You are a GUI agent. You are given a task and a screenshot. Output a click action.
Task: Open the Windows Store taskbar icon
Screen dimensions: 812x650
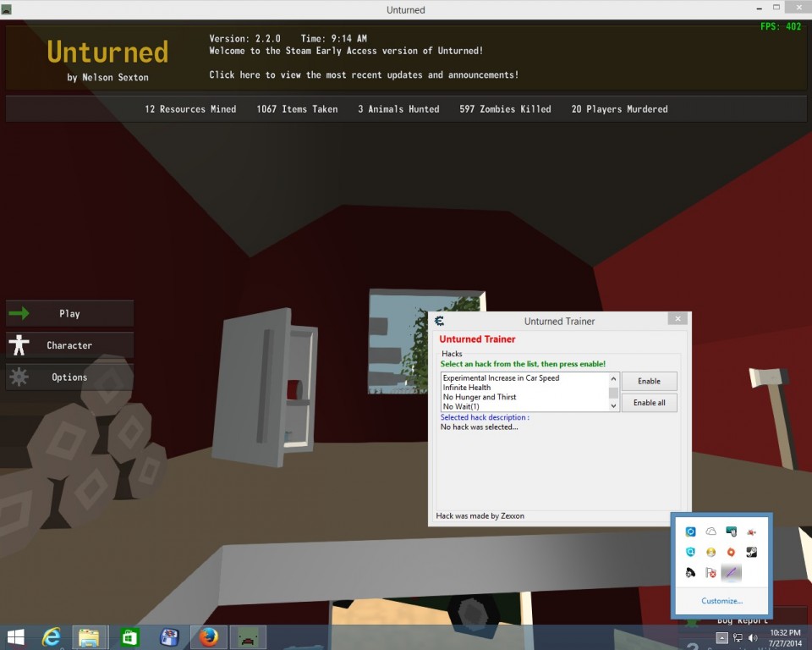pyautogui.click(x=129, y=637)
